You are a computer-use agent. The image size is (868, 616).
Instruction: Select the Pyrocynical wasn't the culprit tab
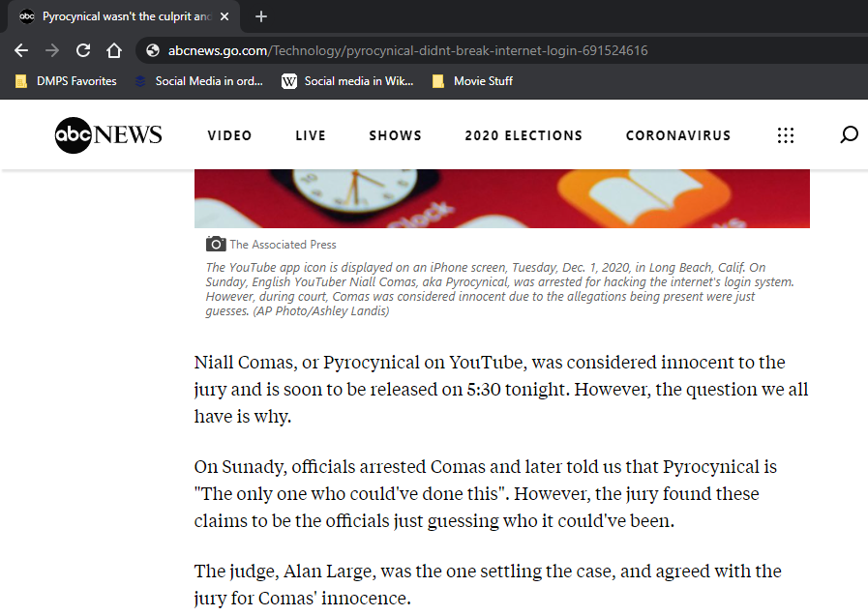[x=124, y=16]
